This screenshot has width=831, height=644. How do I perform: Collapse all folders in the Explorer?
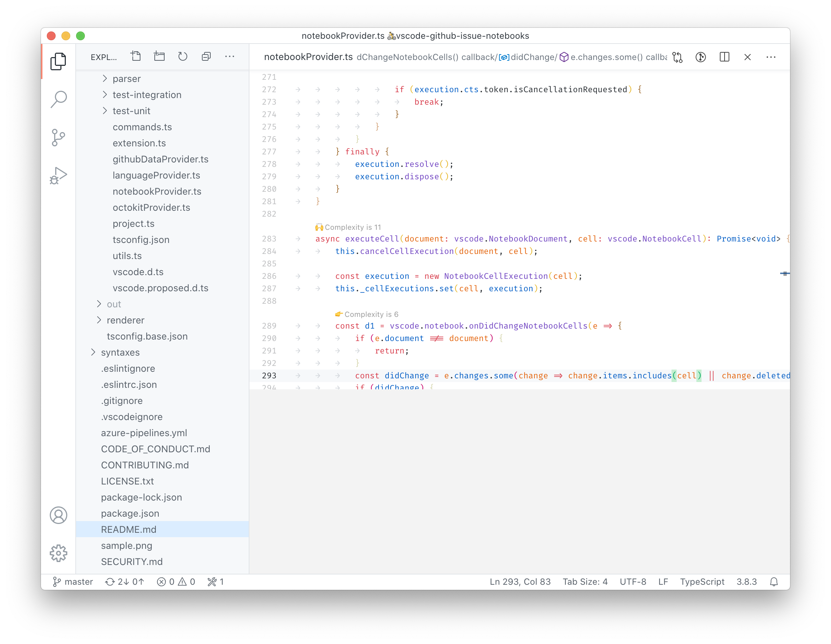click(206, 56)
